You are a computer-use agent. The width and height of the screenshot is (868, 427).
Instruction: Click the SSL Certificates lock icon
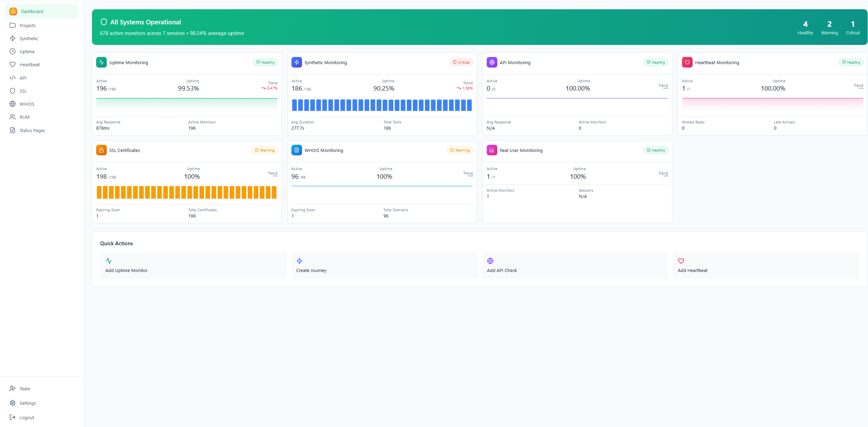pos(101,150)
